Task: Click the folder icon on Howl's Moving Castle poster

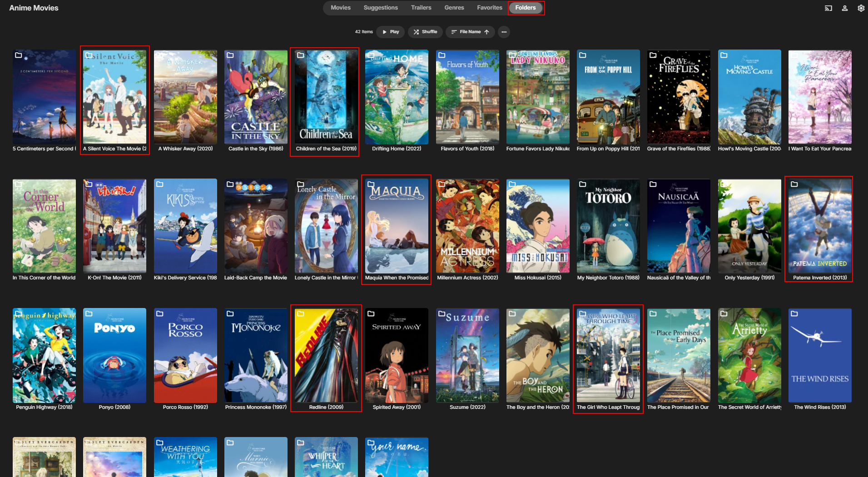Action: tap(724, 55)
